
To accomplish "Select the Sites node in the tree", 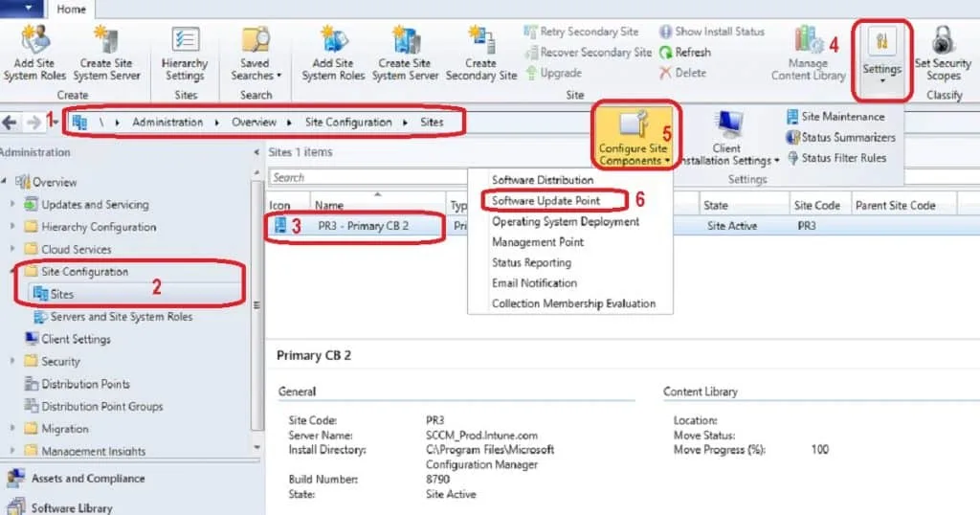I will [61, 294].
